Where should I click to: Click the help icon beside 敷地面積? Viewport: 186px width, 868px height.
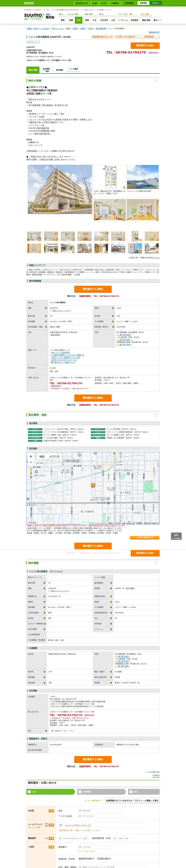(x=44, y=677)
